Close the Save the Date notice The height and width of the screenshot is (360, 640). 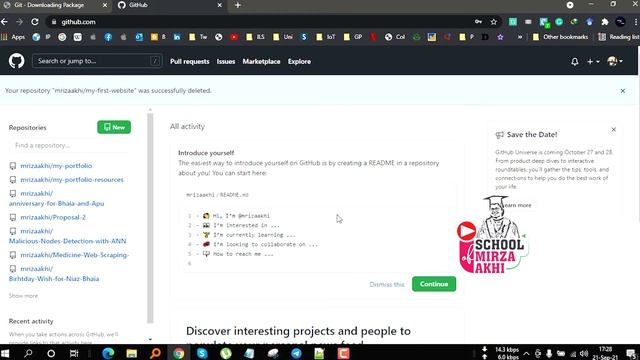[613, 129]
